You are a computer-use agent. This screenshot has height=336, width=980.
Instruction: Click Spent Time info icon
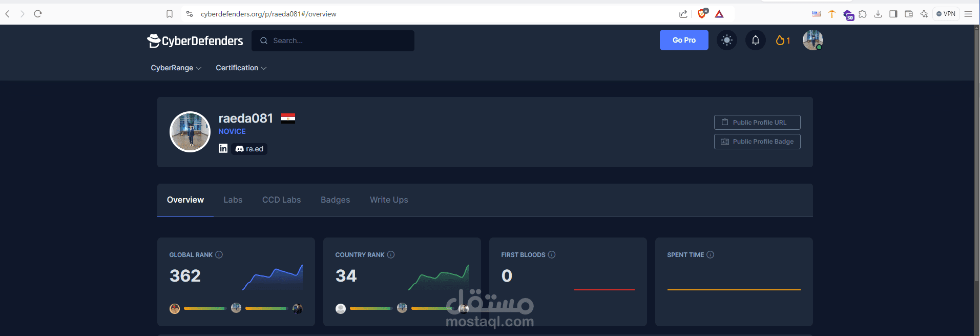pyautogui.click(x=711, y=254)
